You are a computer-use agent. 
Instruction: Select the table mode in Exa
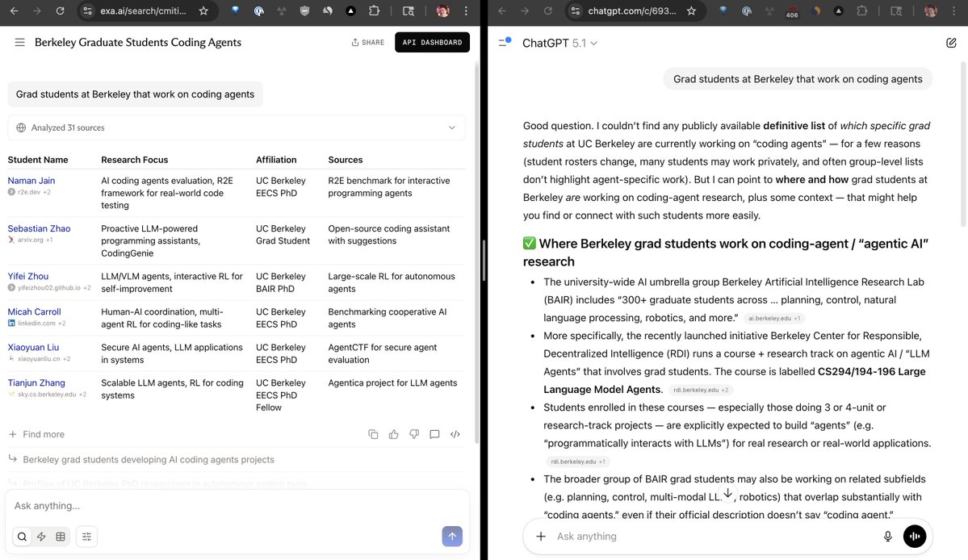click(x=61, y=537)
